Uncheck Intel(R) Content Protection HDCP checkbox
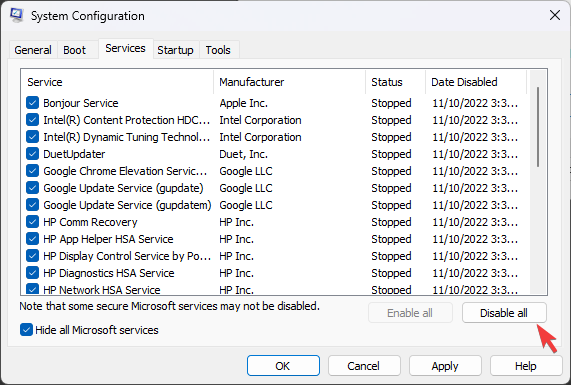Image resolution: width=571 pixels, height=385 pixels. point(32,120)
